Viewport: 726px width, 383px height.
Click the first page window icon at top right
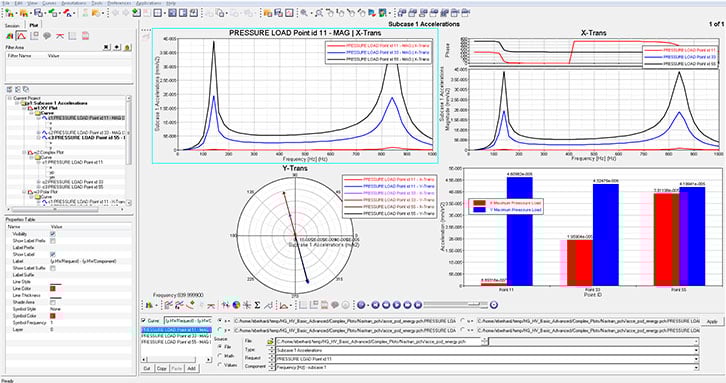click(x=401, y=13)
